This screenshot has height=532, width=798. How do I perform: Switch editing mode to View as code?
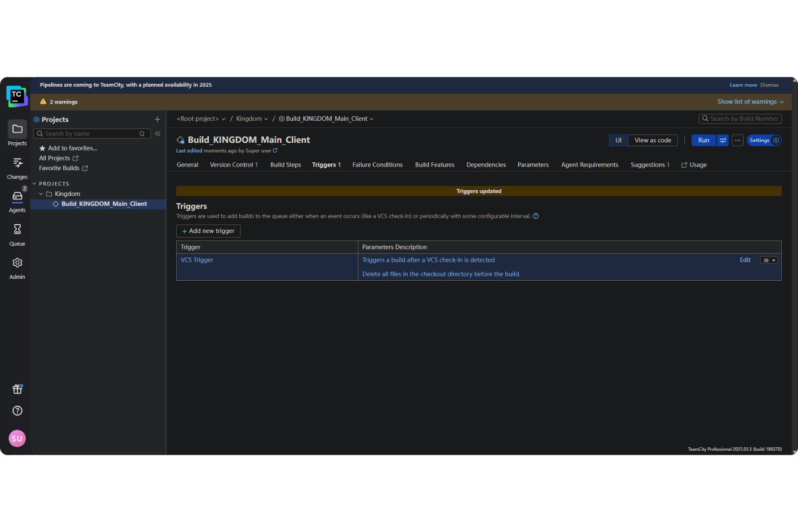pyautogui.click(x=652, y=140)
